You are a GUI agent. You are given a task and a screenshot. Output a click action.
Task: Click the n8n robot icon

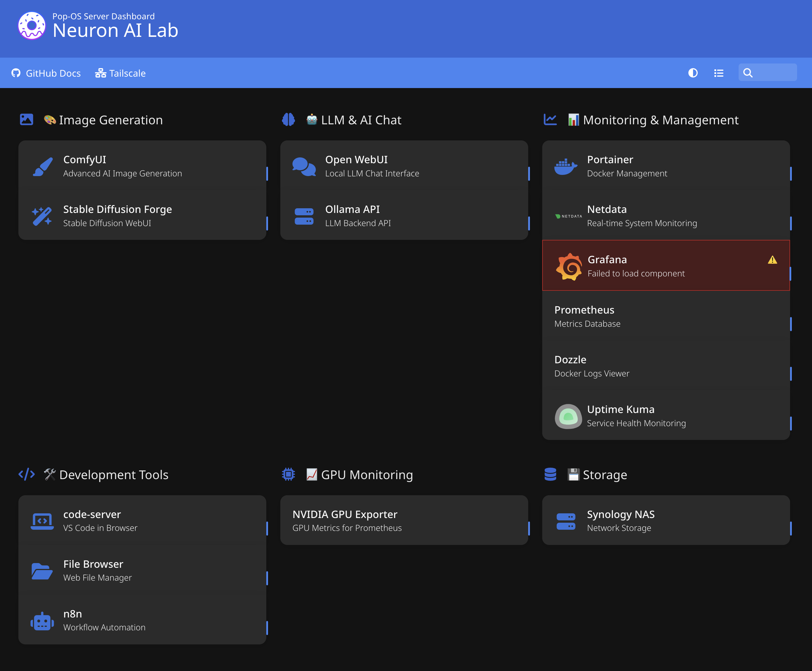pos(42,621)
